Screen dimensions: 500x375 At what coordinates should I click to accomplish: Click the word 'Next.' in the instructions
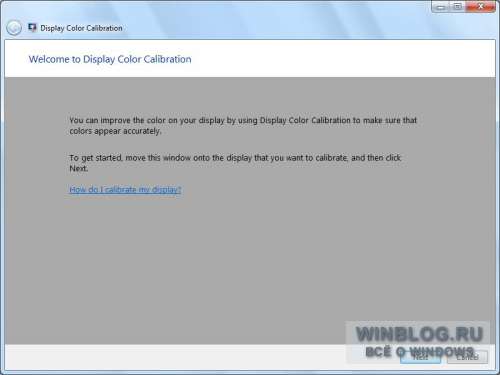[79, 168]
